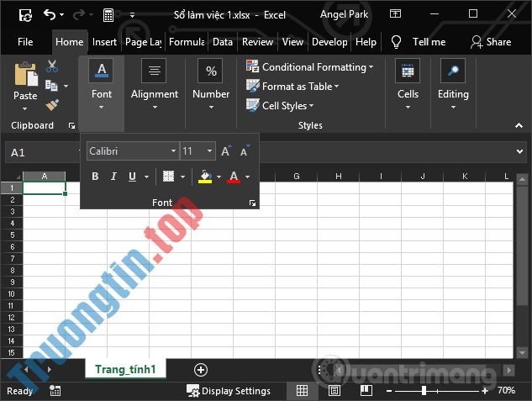Select all cells corner triangle

(18, 177)
